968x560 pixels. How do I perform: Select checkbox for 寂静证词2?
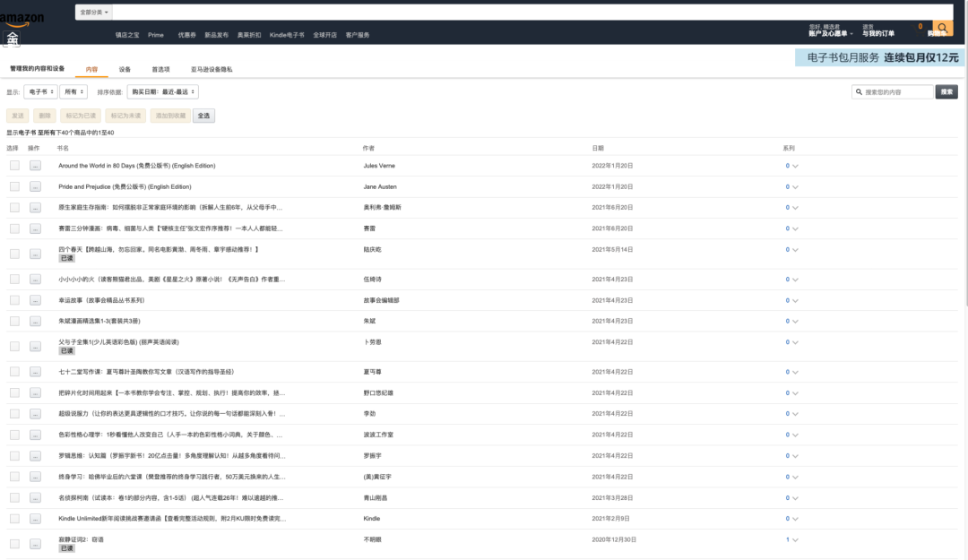pos(15,544)
